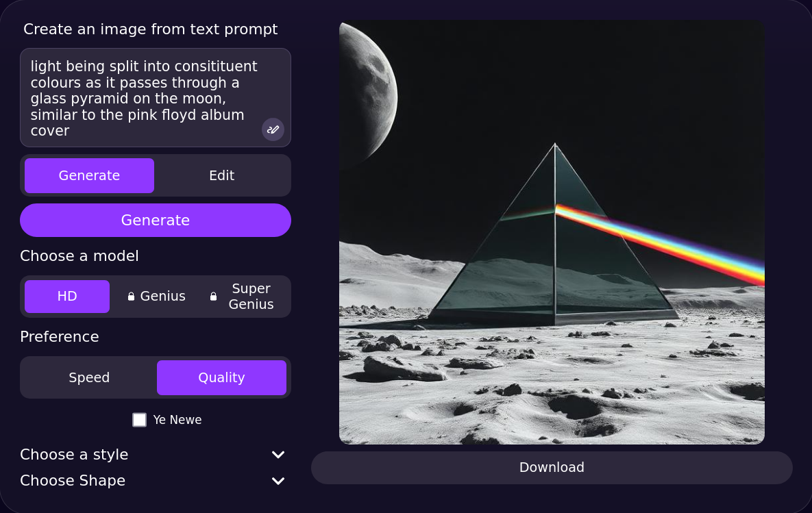
Task: Click the enhance prompt pen icon
Action: pyautogui.click(x=273, y=129)
